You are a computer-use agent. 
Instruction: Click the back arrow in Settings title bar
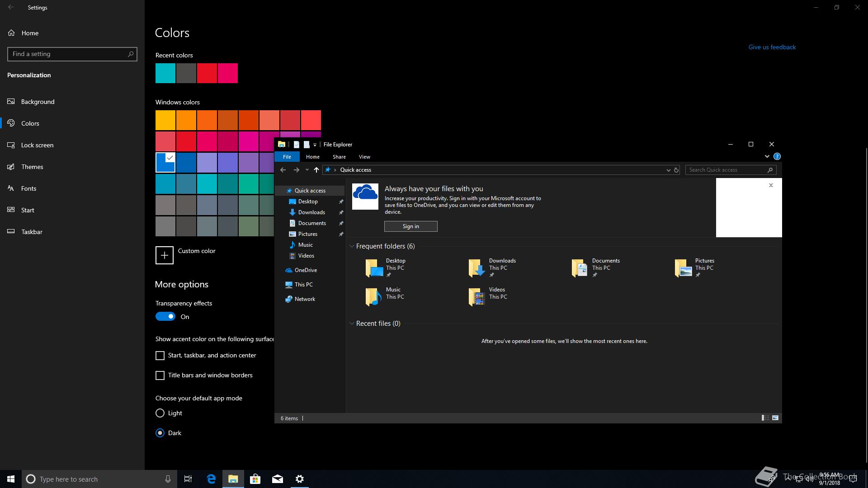pos(11,7)
